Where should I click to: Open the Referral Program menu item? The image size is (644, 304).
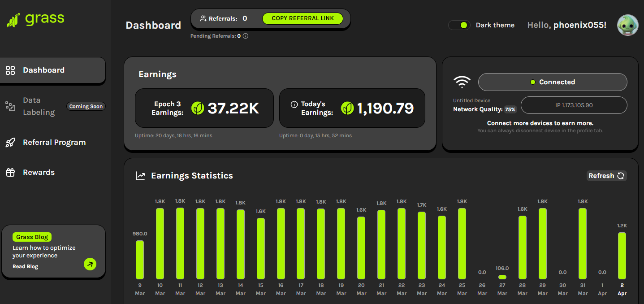tap(53, 143)
